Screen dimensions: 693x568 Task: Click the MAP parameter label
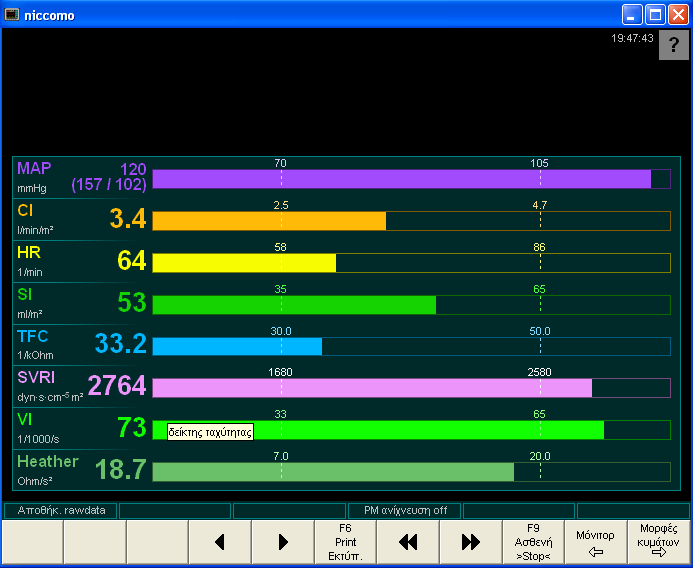click(34, 168)
